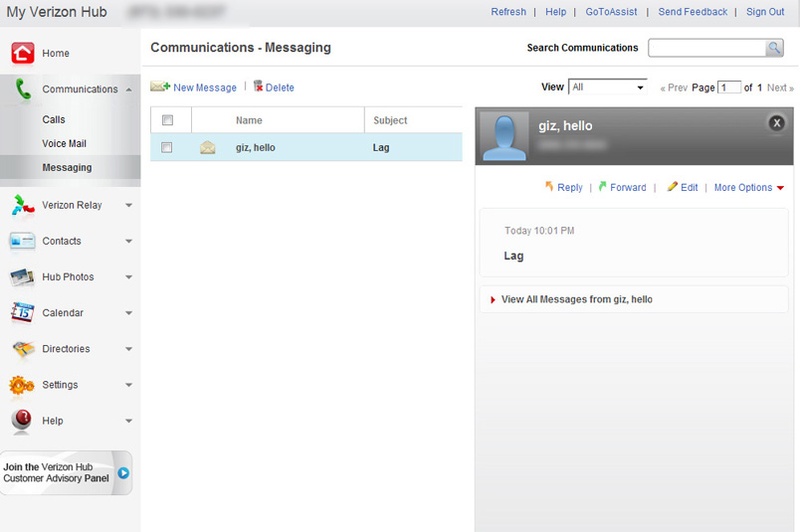The height and width of the screenshot is (532, 800).
Task: Click the Sign Out link
Action: 765,12
